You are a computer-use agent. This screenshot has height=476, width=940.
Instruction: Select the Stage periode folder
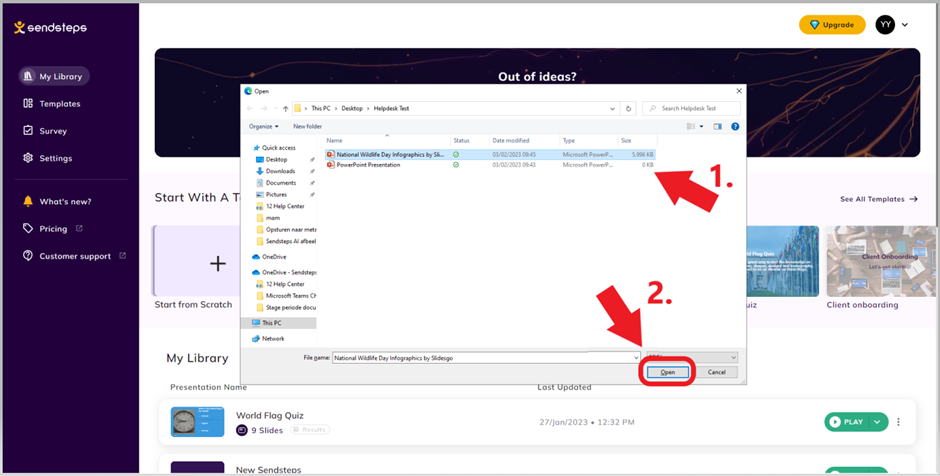click(x=286, y=308)
